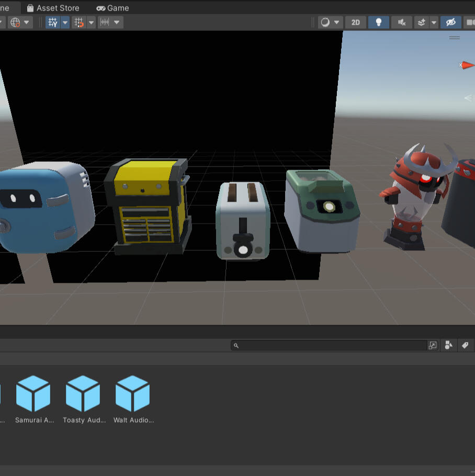Click the magnifier icon in search field

coord(236,346)
